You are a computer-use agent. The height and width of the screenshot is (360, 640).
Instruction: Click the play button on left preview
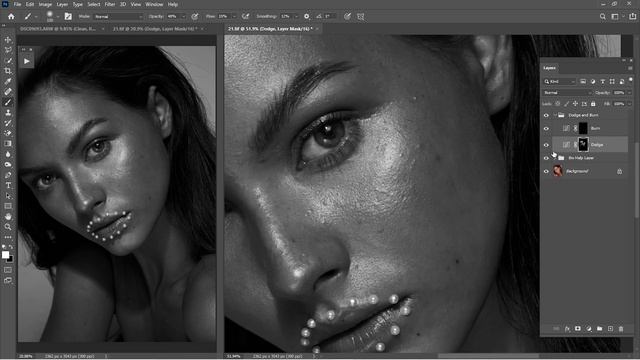point(27,61)
